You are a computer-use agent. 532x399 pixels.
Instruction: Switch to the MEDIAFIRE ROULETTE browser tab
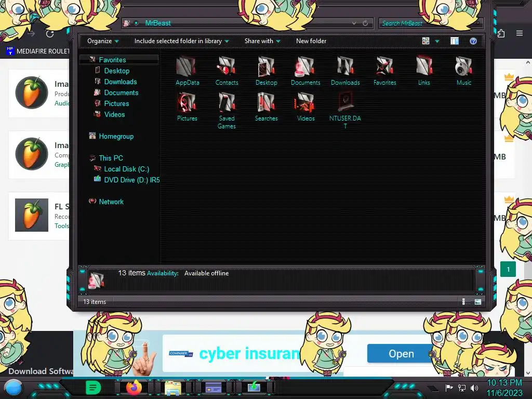38,51
